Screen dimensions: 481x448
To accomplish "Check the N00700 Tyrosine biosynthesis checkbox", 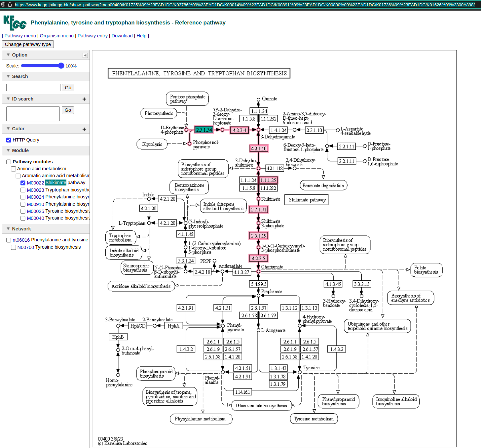I will coord(14,247).
